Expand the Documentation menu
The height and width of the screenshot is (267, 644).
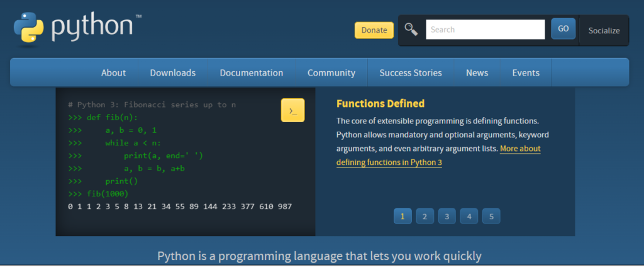[251, 72]
